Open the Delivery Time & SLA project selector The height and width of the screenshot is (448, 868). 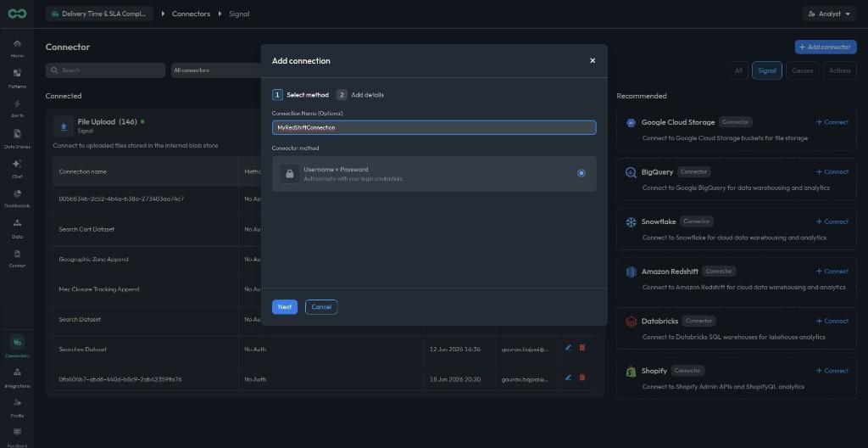click(x=100, y=14)
